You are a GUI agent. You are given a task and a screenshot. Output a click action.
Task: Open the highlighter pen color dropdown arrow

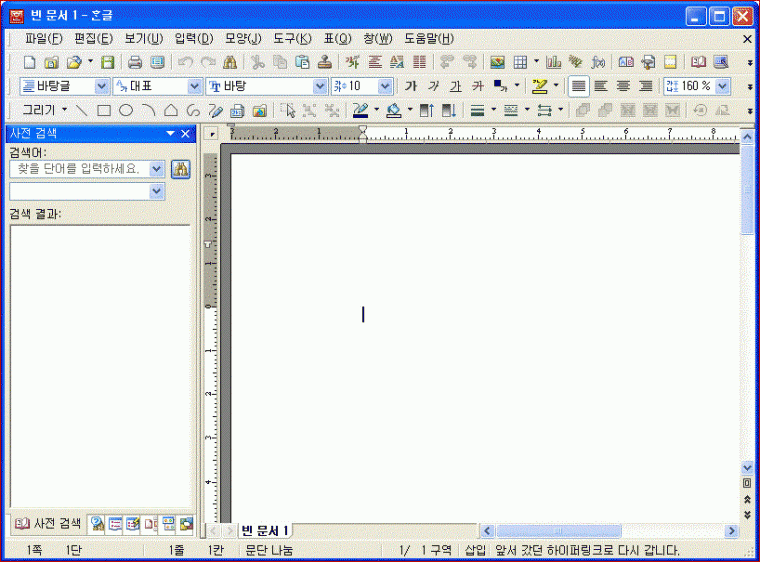557,86
